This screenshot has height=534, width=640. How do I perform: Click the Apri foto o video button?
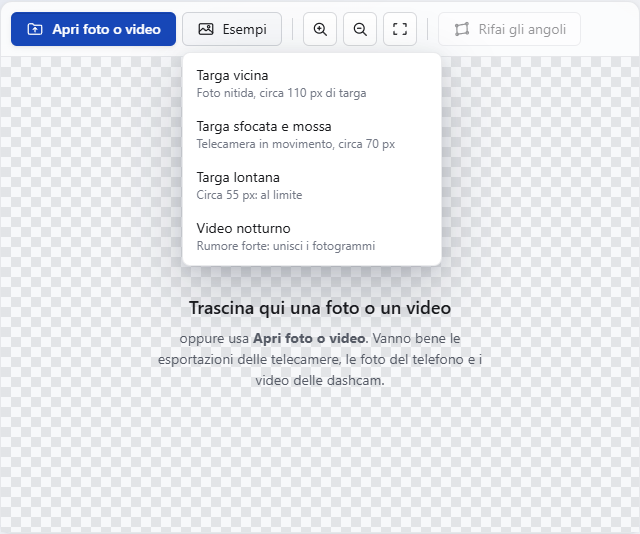pyautogui.click(x=93, y=29)
